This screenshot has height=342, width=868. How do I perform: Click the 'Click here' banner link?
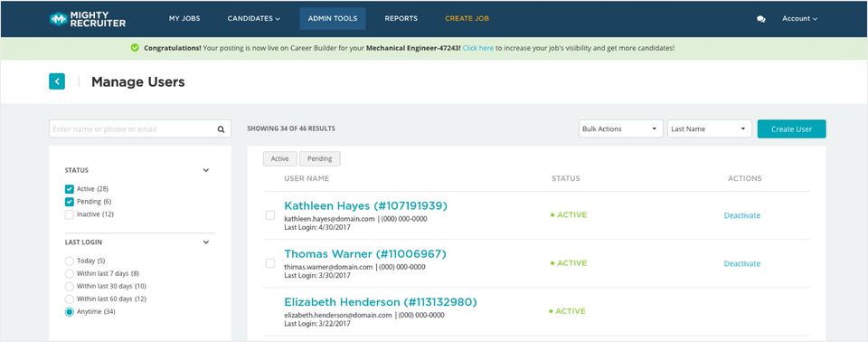click(x=478, y=48)
